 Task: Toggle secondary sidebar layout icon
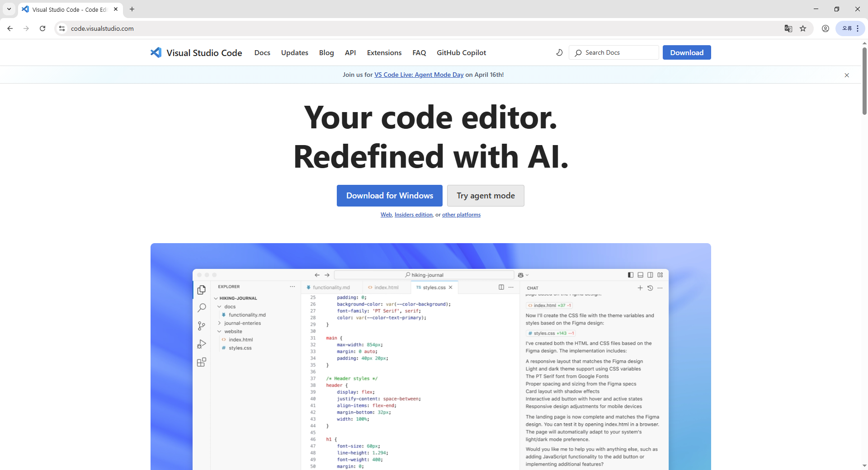[650, 275]
